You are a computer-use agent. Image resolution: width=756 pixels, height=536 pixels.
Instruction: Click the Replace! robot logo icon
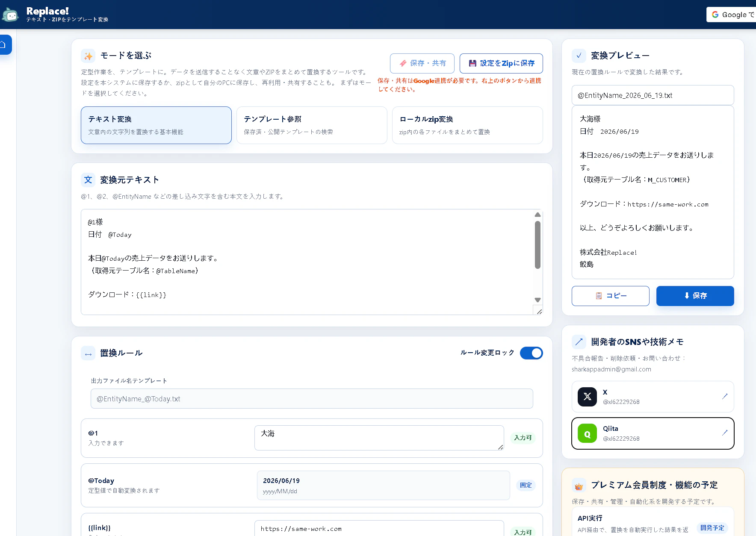pyautogui.click(x=10, y=15)
